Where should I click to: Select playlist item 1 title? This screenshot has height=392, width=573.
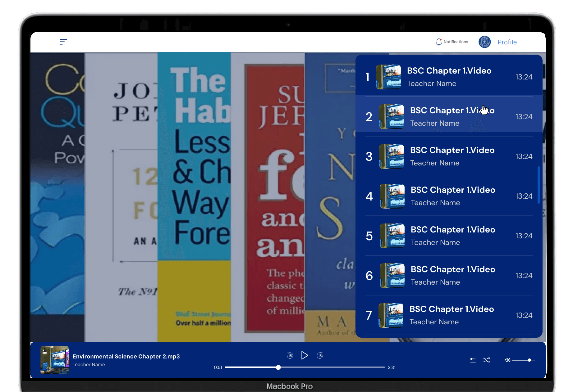[449, 71]
